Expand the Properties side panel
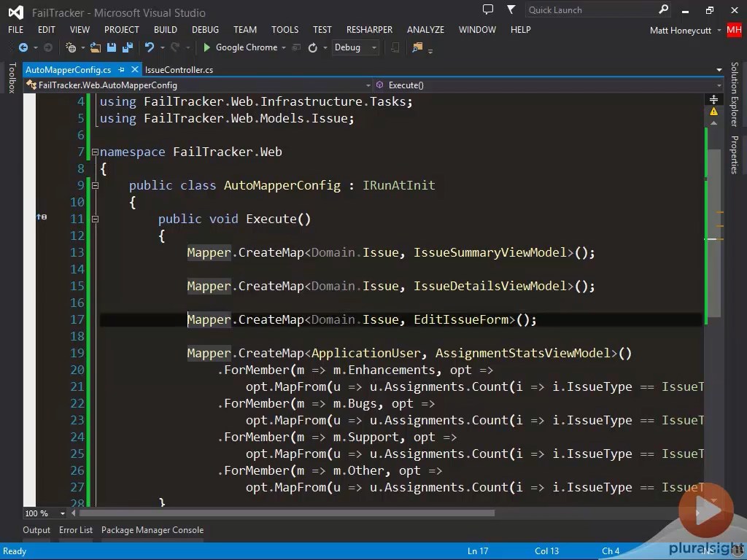Image resolution: width=747 pixels, height=560 pixels. coord(734,155)
